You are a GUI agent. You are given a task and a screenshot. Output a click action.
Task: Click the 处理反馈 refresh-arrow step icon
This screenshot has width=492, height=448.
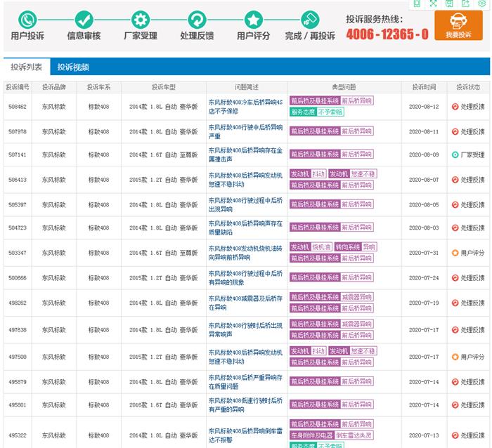pos(197,20)
